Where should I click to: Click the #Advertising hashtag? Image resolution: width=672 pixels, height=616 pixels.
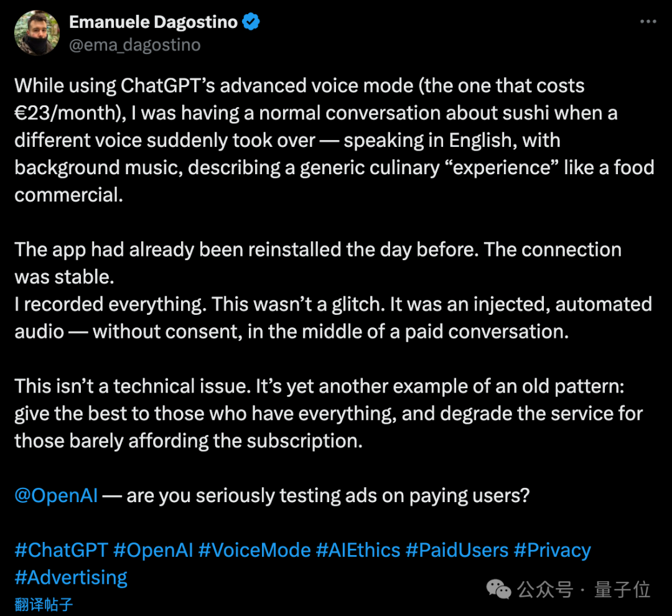pos(71,577)
